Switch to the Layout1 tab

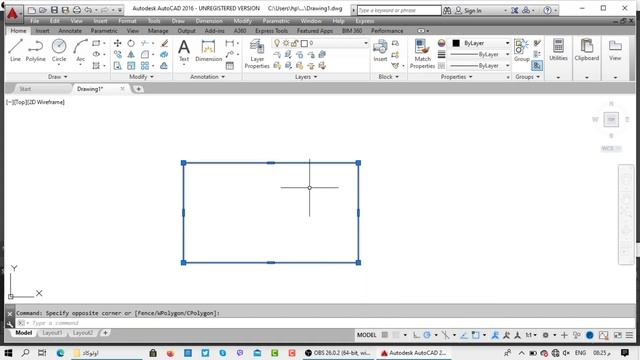52,333
